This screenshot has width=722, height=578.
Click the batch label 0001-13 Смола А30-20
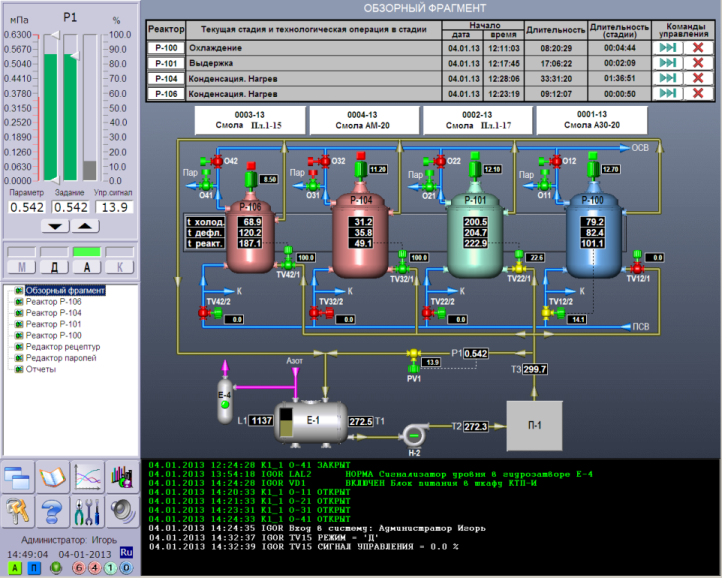click(x=592, y=120)
